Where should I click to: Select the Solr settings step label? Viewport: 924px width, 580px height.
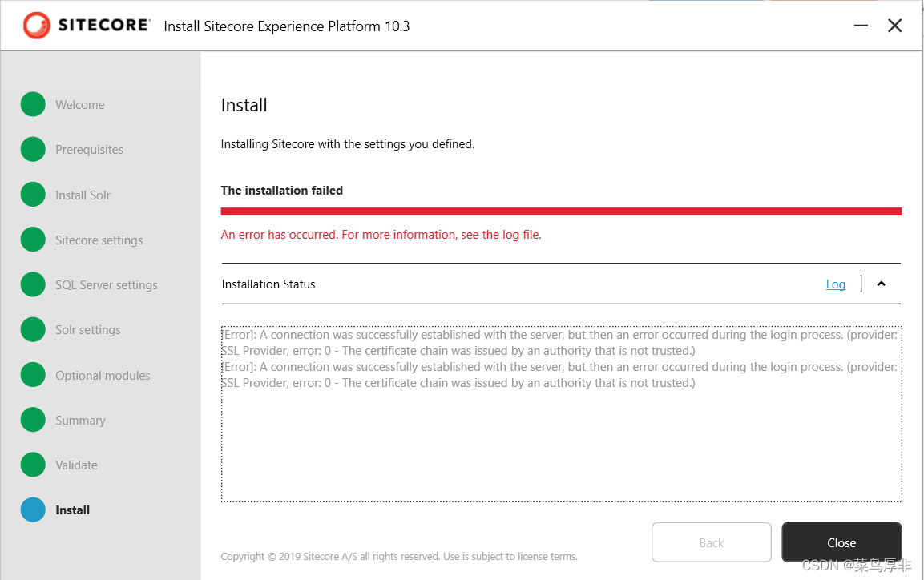(88, 330)
